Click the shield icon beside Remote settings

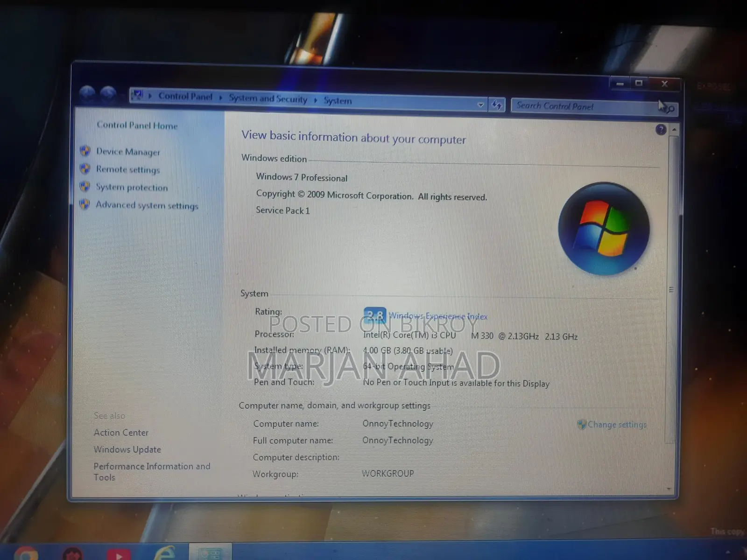tap(85, 168)
